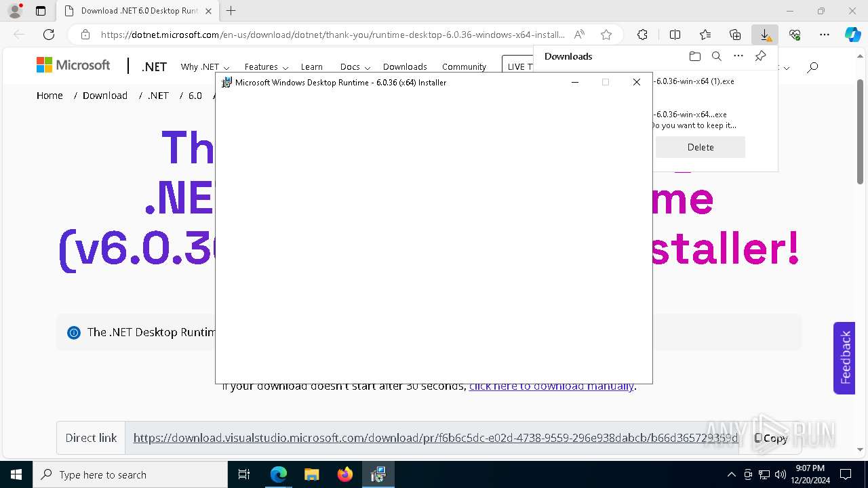Open the Community nav item
Viewport: 868px width, 488px height.
[464, 66]
